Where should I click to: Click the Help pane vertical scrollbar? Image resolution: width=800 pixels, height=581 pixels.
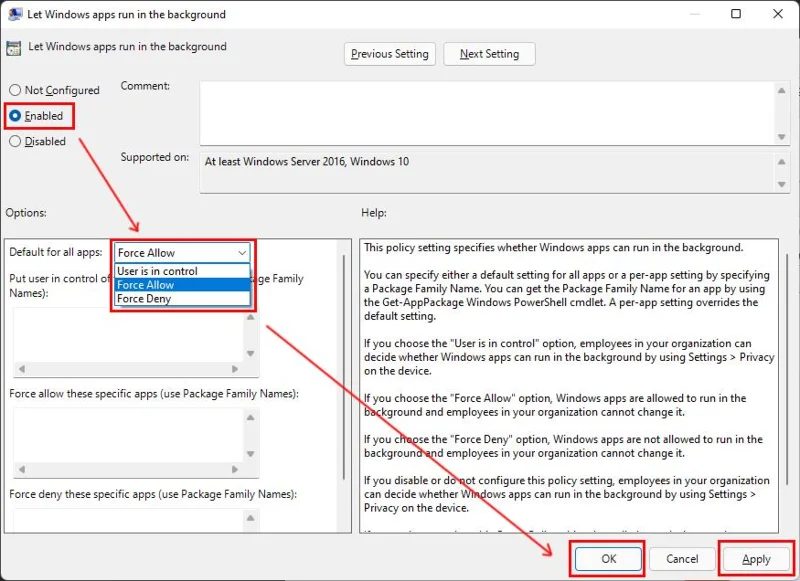787,367
